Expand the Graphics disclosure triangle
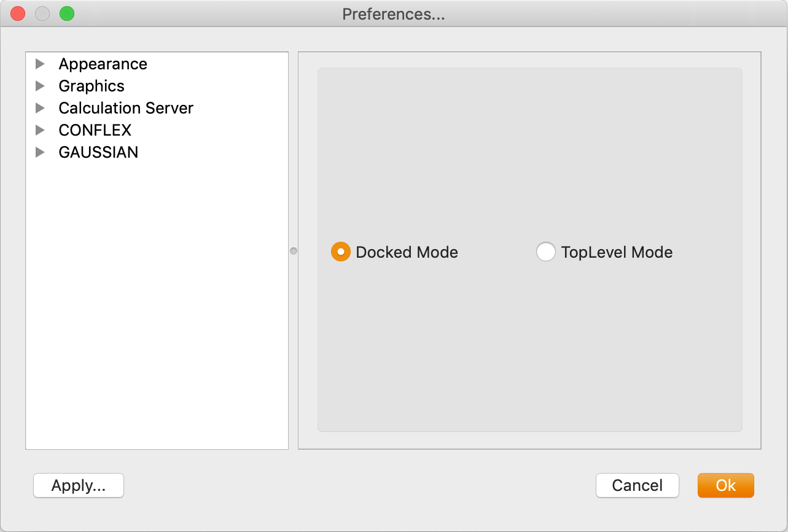The height and width of the screenshot is (532, 788). click(x=41, y=86)
